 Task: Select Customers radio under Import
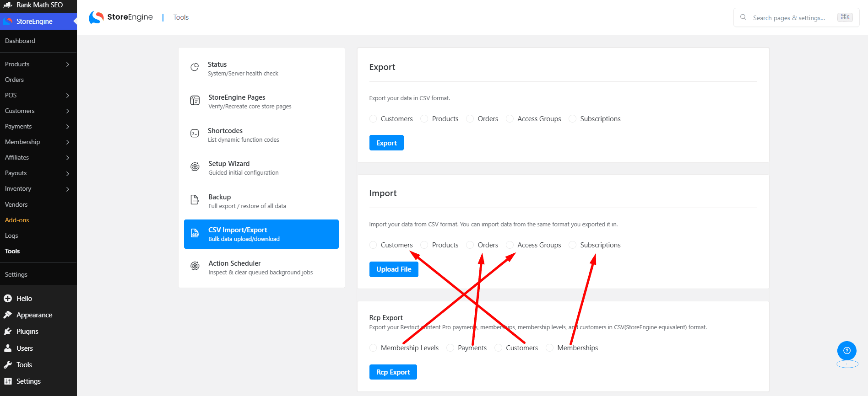click(x=373, y=245)
